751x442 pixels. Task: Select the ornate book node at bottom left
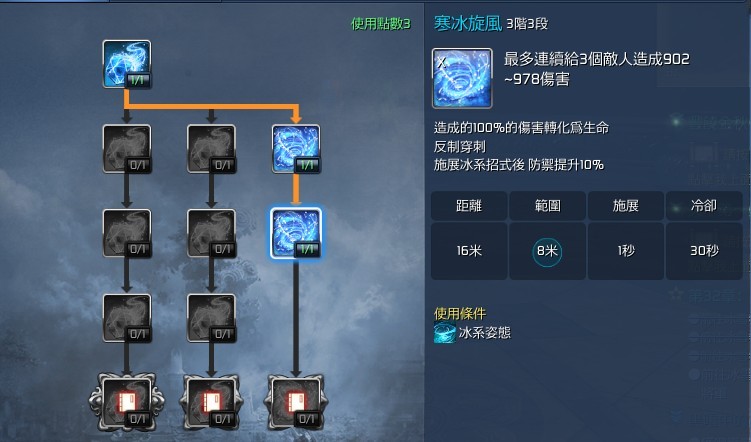(x=127, y=402)
